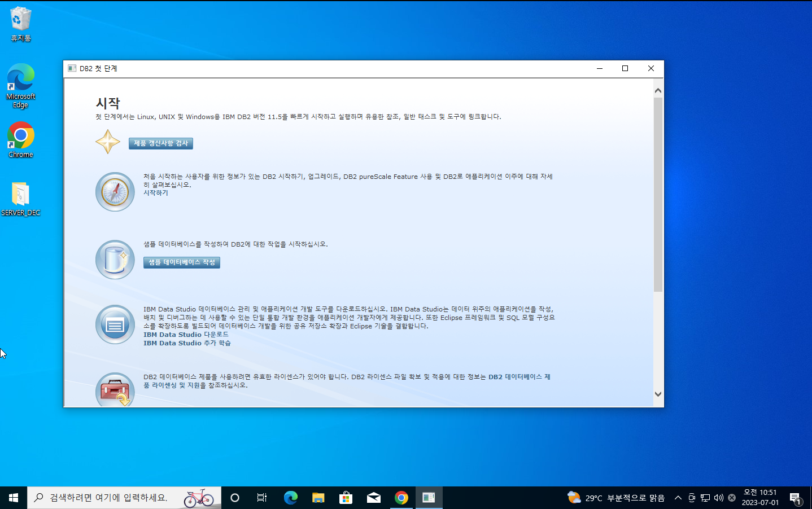
Task: Select SERVER_DEC folder on desktop
Action: 21,199
